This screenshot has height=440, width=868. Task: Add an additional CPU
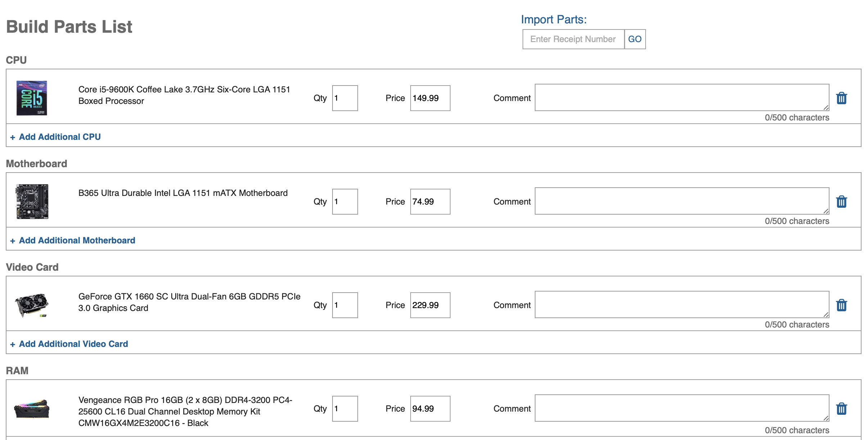coord(55,137)
